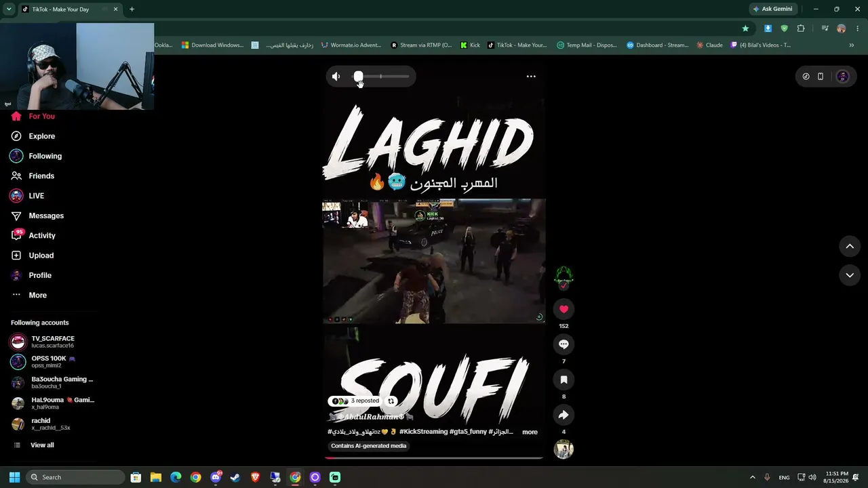Open the spinning sound disc thumbnail
Viewport: 868px width, 488px height.
(564, 449)
